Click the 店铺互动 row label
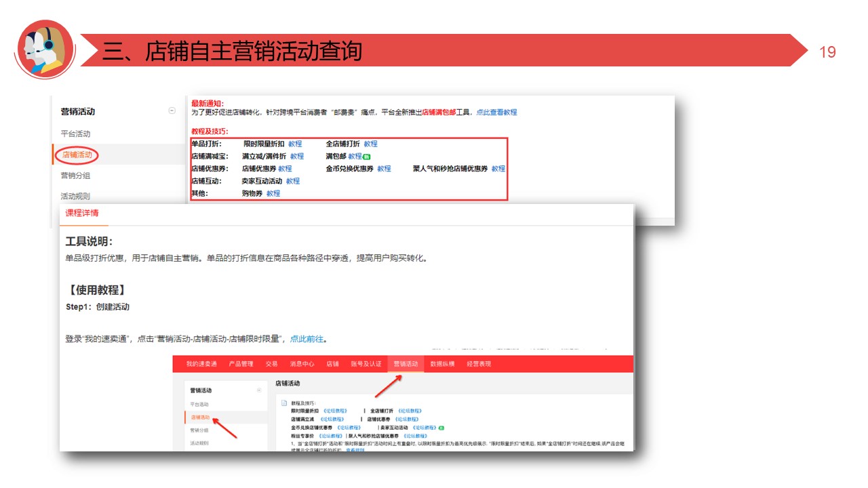Viewport: 868px width, 488px height. coord(207,181)
